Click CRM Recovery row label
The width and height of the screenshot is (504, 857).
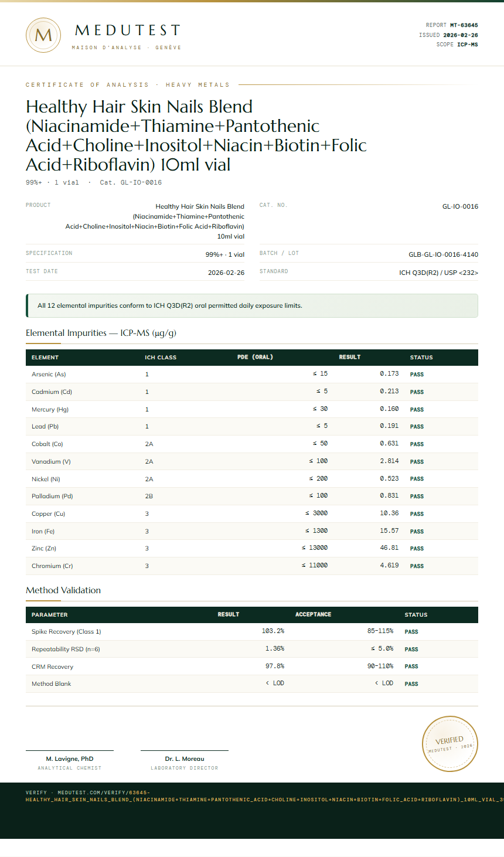click(x=52, y=666)
